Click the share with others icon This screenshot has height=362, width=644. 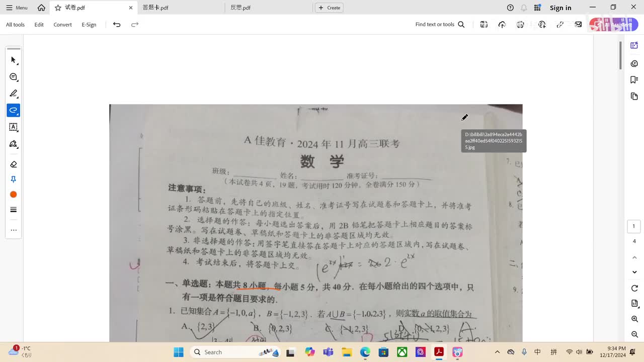542,25
